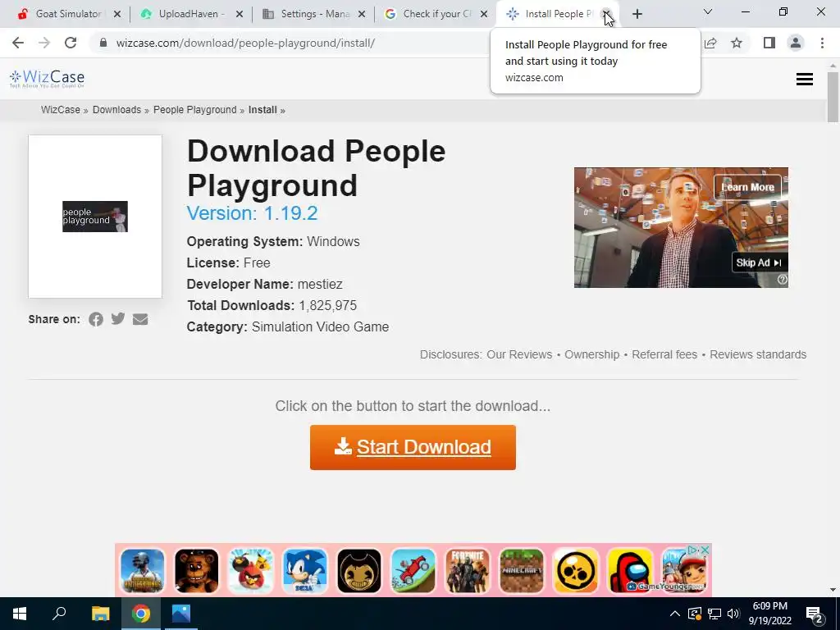The height and width of the screenshot is (630, 840).
Task: Open the PUBG game icon in banner
Action: pyautogui.click(x=143, y=571)
